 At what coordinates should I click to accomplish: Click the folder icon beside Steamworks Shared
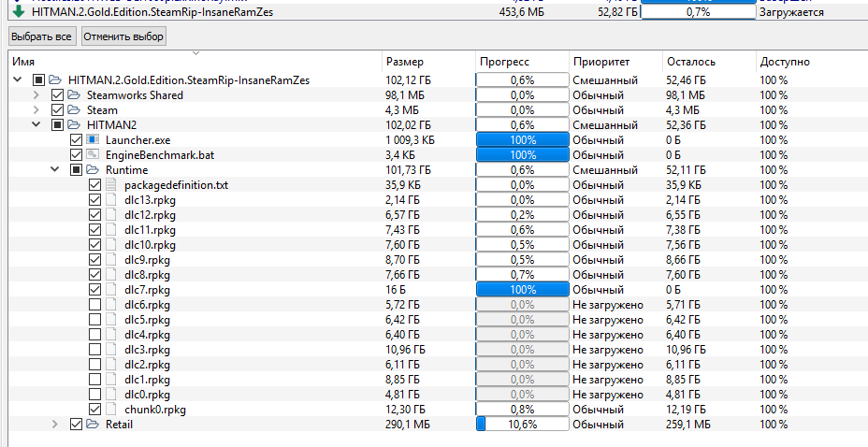74,95
